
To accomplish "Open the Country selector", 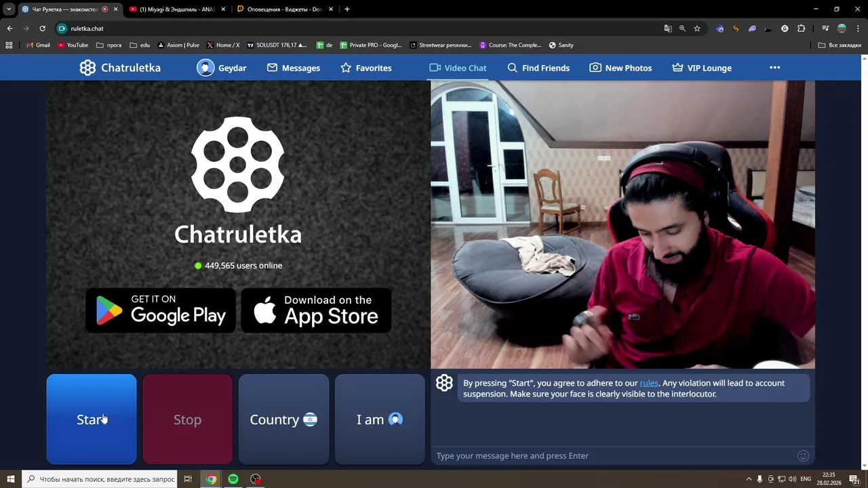I will (x=283, y=420).
